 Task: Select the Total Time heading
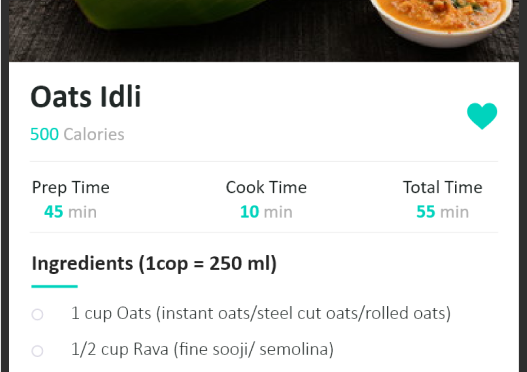pos(443,187)
